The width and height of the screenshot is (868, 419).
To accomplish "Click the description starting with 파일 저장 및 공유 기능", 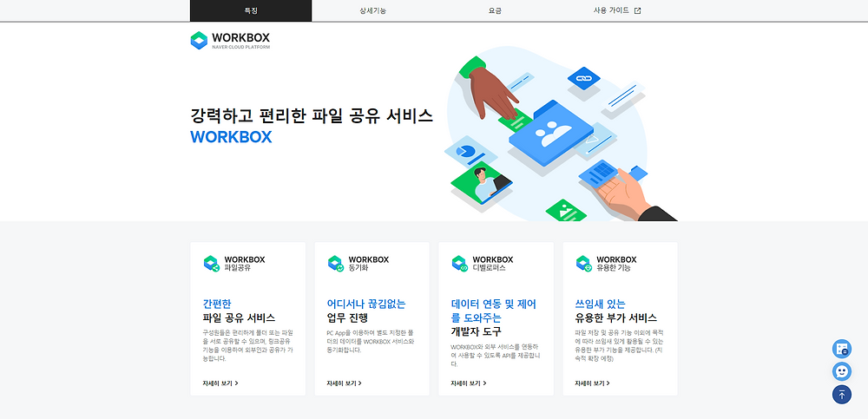I will point(619,346).
